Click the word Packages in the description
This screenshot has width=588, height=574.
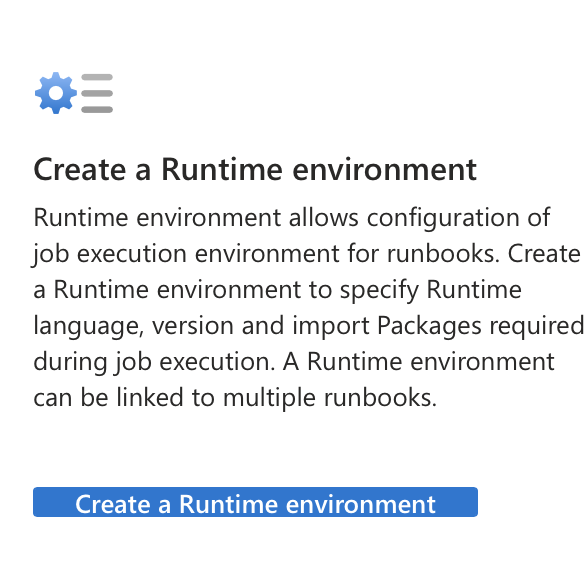(429, 326)
